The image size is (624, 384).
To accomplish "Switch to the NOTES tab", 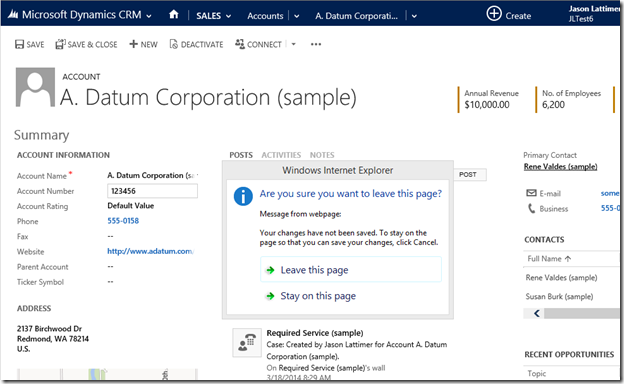I will [322, 155].
